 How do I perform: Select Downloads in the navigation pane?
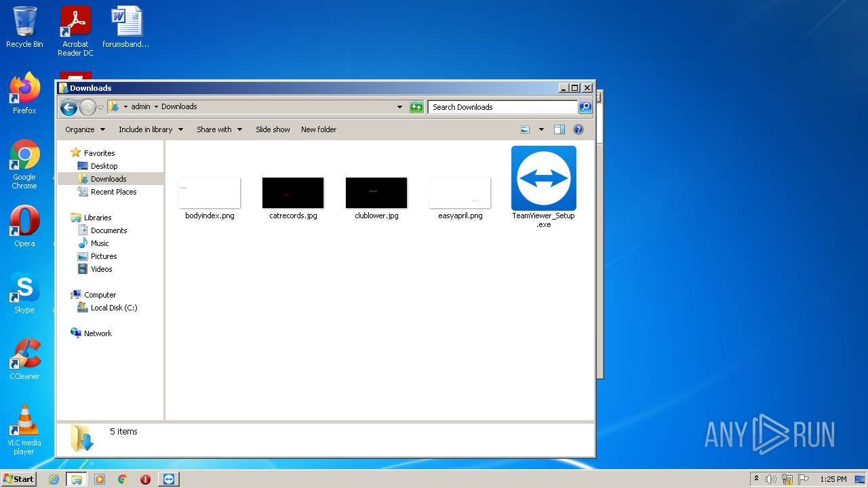tap(108, 179)
